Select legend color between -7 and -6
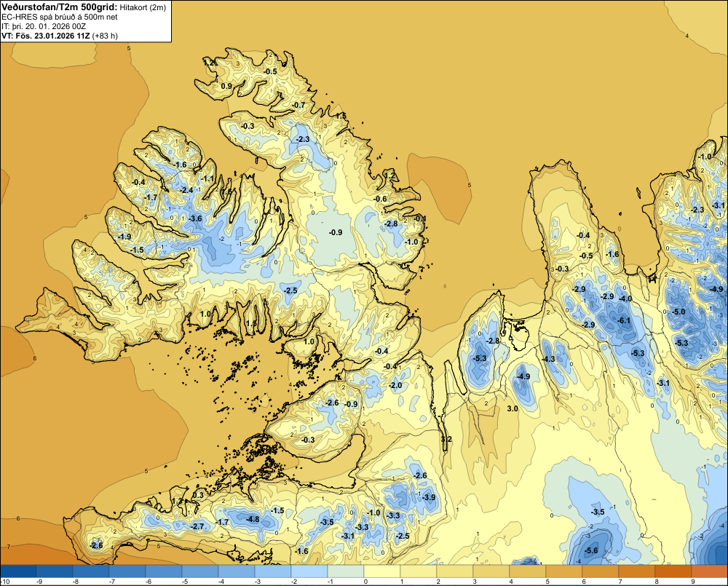 coord(127,571)
